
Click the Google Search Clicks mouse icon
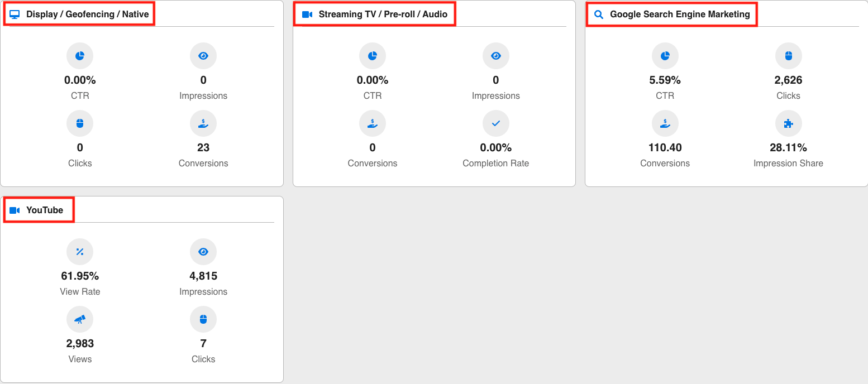[788, 56]
